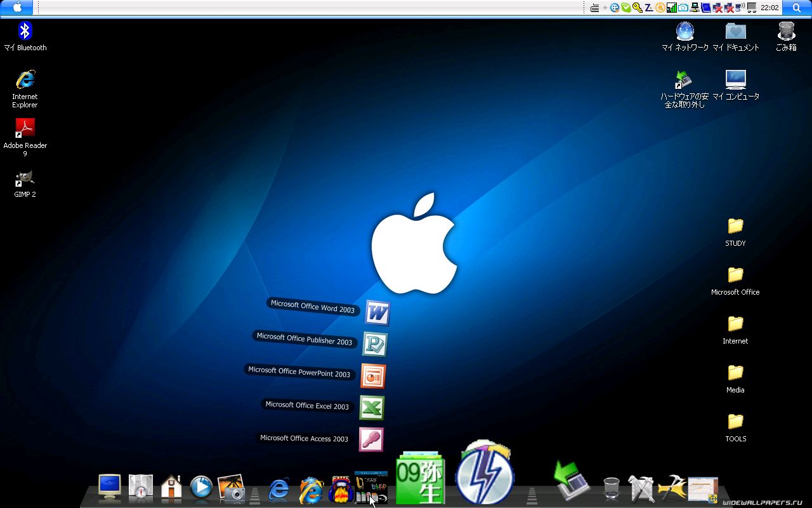
Task: Click the blue Z tray icon
Action: (x=648, y=8)
